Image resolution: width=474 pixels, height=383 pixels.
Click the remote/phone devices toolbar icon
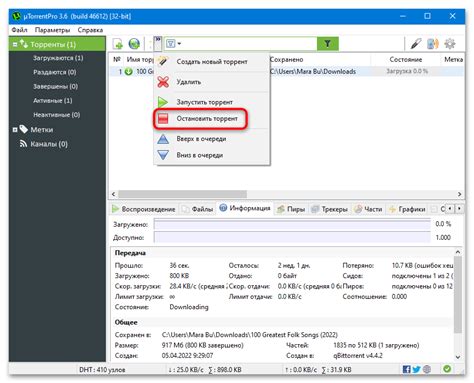[x=433, y=44]
